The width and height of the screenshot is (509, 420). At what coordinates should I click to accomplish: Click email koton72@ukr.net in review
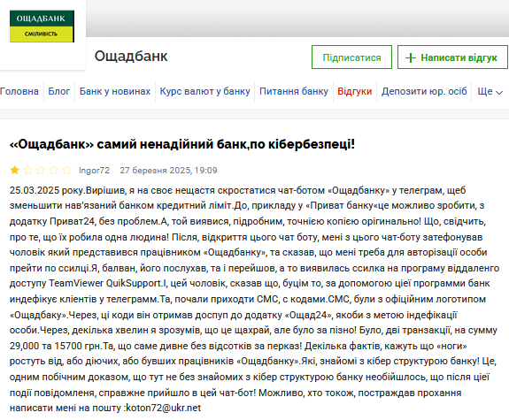click(163, 408)
